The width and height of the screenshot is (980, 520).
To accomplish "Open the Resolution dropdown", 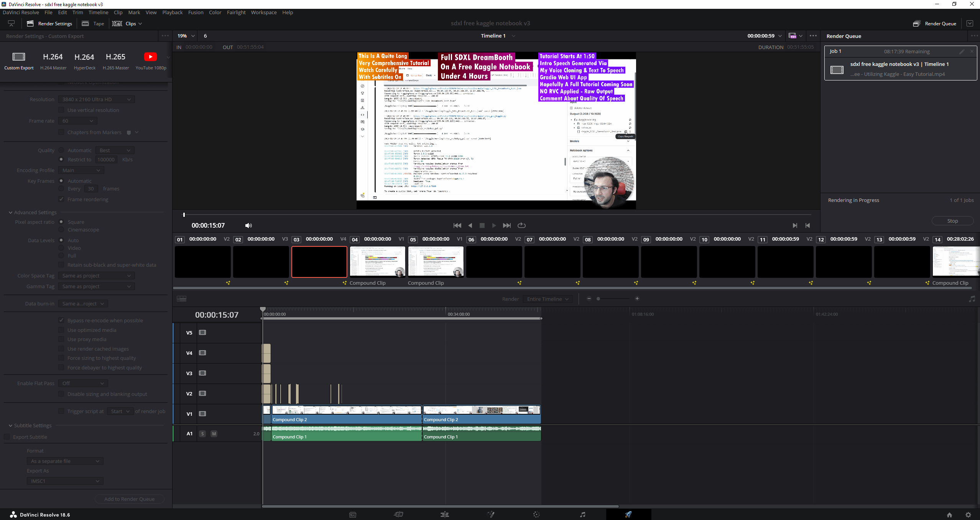I will pyautogui.click(x=96, y=99).
